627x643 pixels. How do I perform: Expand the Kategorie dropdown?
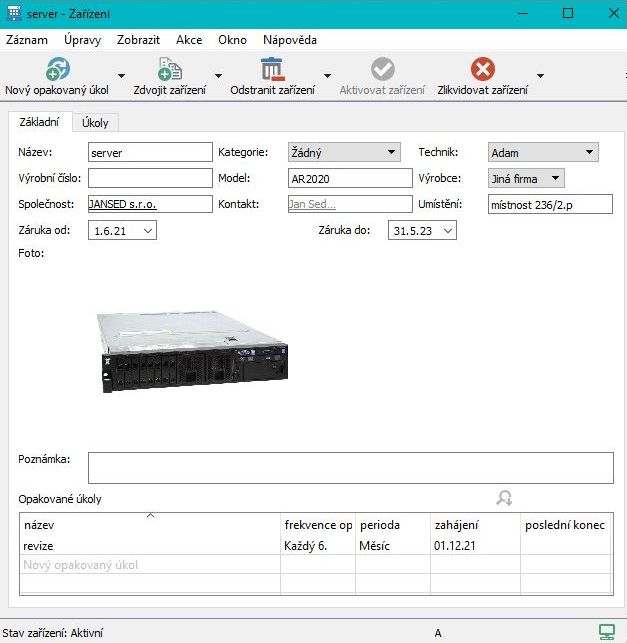tap(391, 153)
